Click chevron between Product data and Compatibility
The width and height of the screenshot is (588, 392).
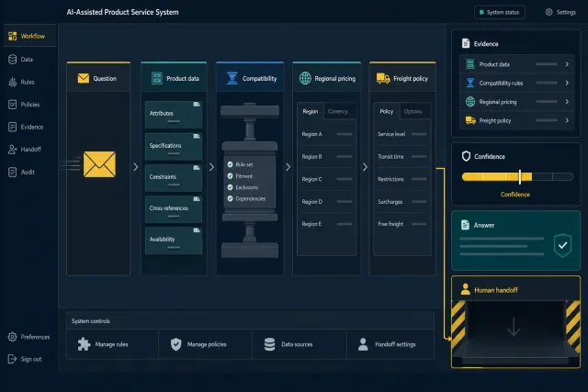point(211,167)
